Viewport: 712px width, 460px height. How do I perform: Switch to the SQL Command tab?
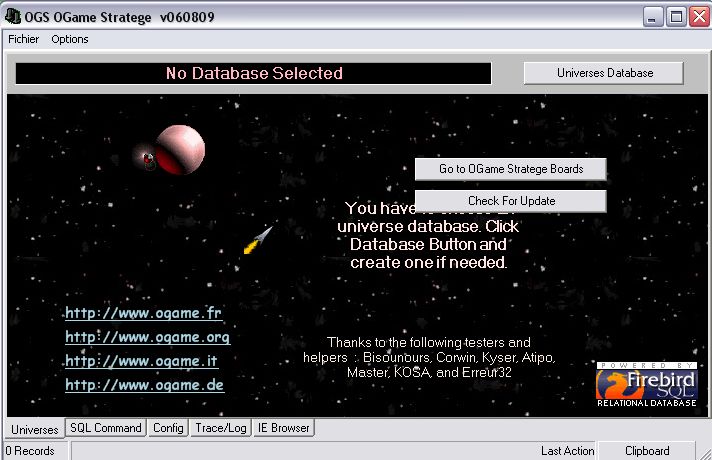tap(105, 428)
